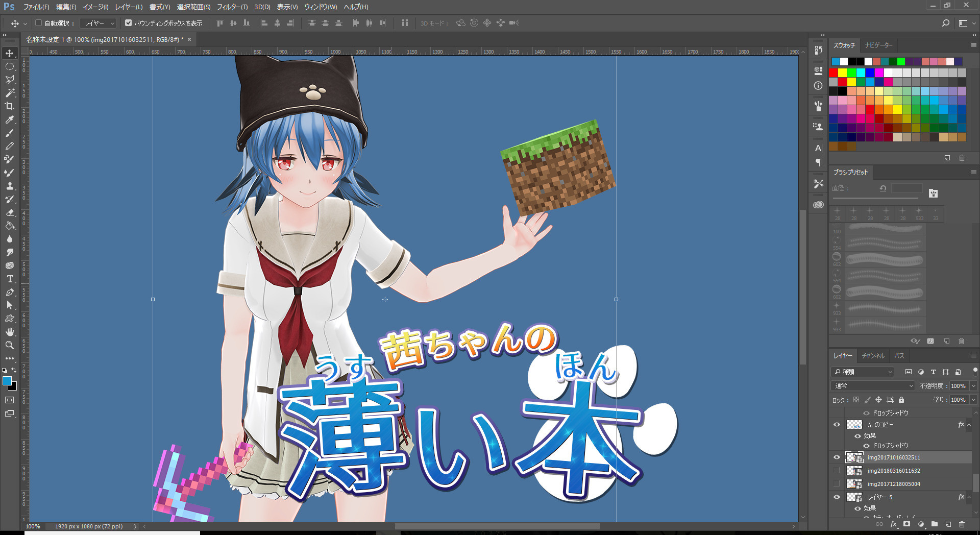Image resolution: width=980 pixels, height=535 pixels.
Task: Select the Eyedropper tool
Action: point(10,119)
